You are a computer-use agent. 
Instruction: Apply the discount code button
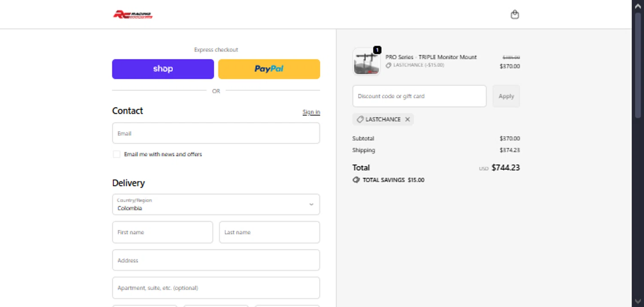506,96
